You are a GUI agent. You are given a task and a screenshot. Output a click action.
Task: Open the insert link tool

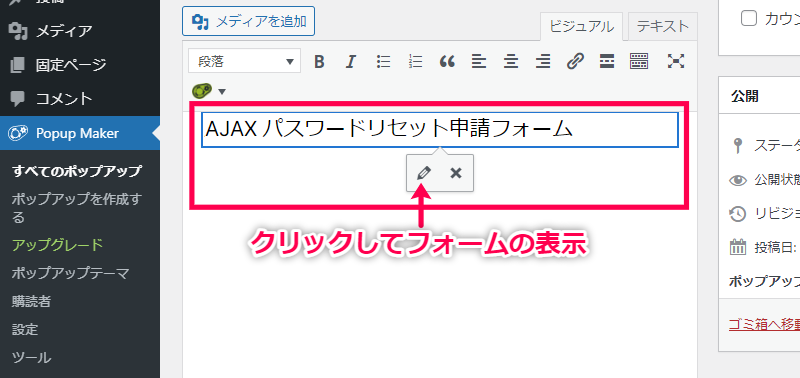[x=575, y=62]
